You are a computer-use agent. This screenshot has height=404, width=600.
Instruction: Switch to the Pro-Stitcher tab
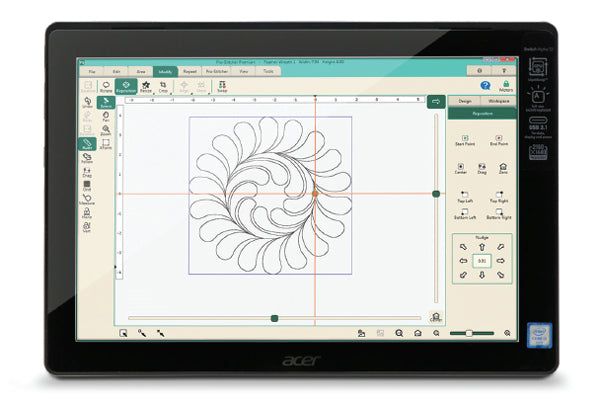click(x=216, y=72)
